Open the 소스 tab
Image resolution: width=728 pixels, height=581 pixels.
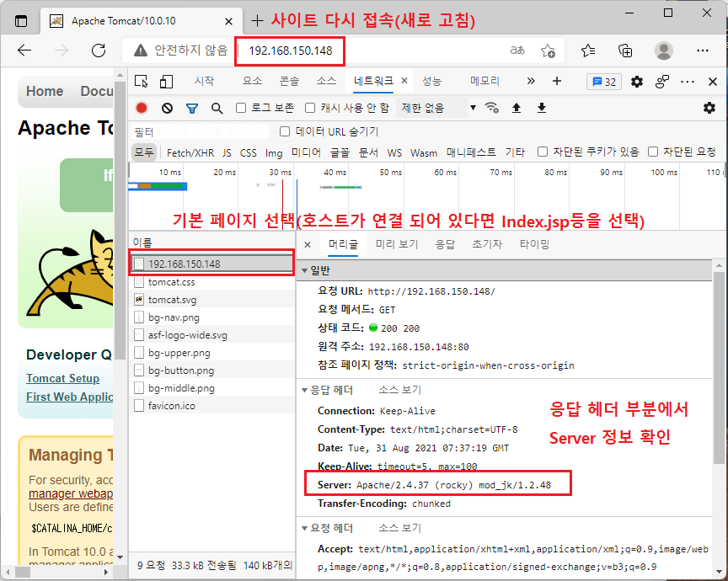326,81
